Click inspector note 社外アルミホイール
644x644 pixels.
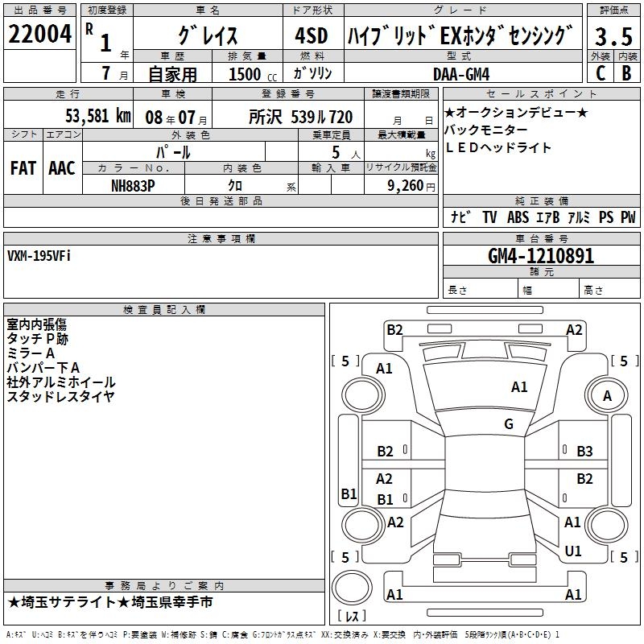pyautogui.click(x=61, y=382)
